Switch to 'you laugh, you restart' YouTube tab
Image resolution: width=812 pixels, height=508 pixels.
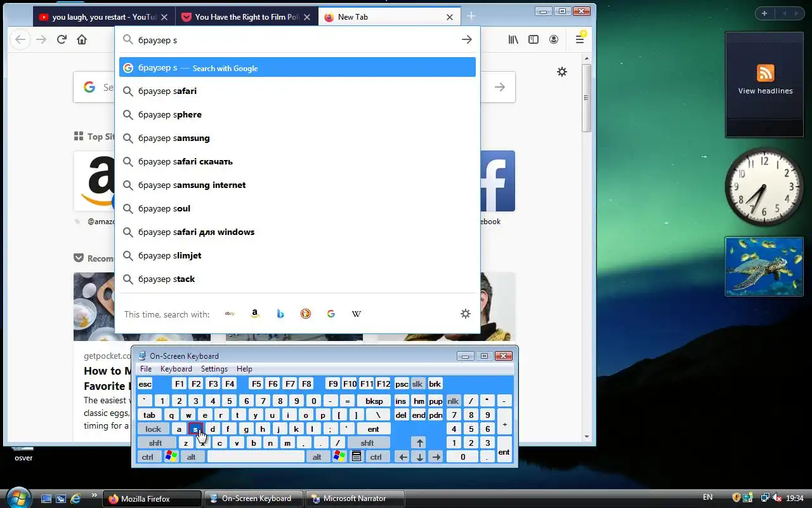click(104, 17)
